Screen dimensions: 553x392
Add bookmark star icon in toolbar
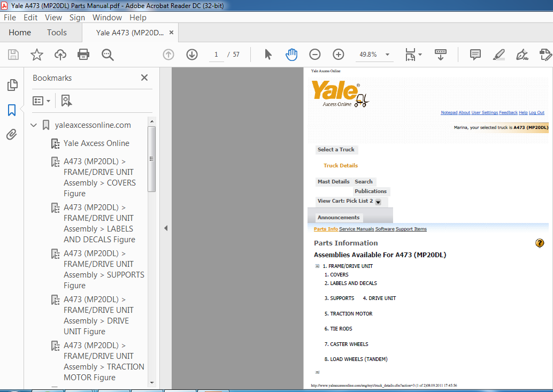(37, 55)
